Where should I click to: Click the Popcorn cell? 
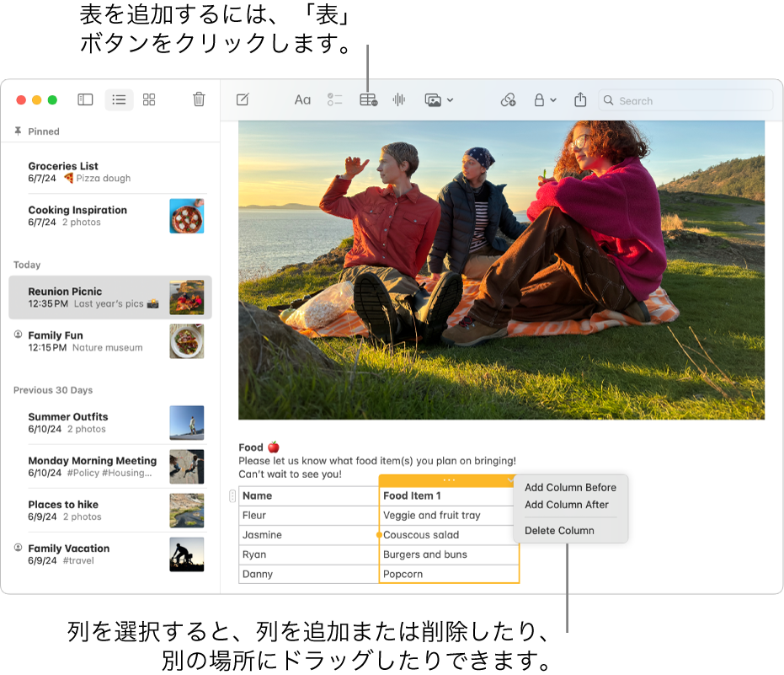[449, 574]
